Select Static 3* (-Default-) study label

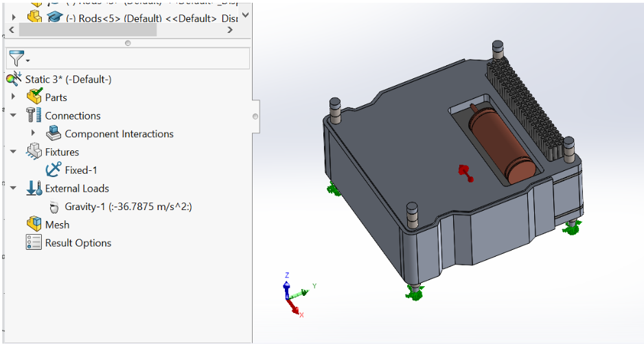68,79
